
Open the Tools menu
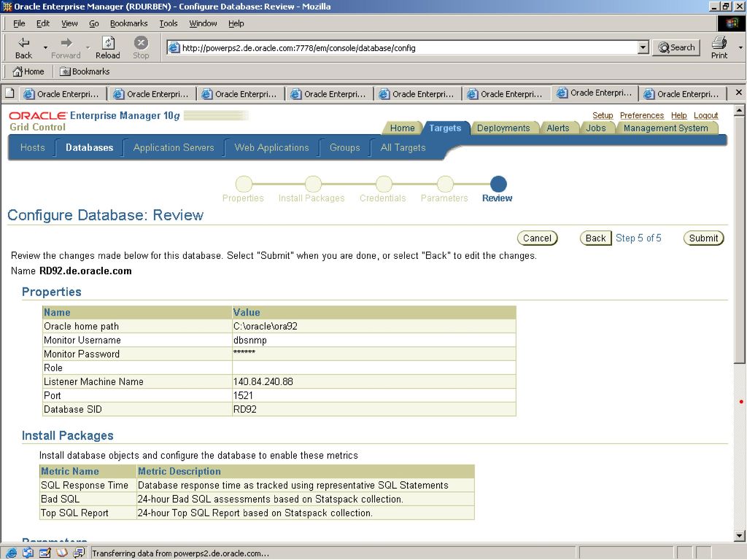coord(169,23)
